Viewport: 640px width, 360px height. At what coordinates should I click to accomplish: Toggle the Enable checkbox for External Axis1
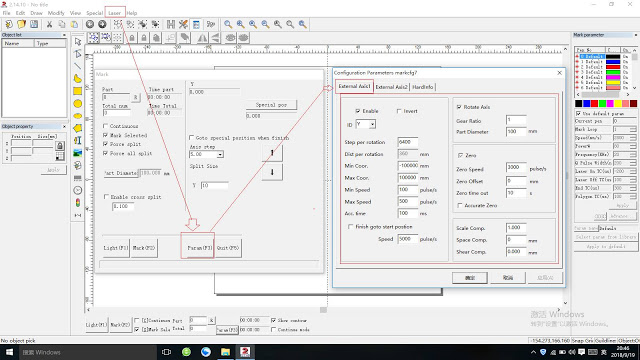tap(358, 111)
